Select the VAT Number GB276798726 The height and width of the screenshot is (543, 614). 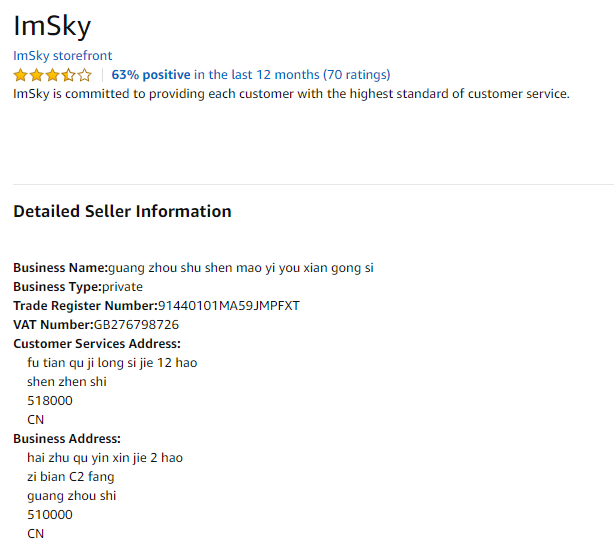click(136, 325)
